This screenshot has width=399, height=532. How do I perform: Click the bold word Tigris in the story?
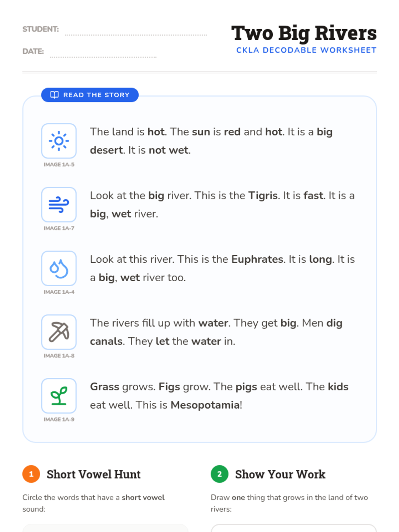click(263, 196)
